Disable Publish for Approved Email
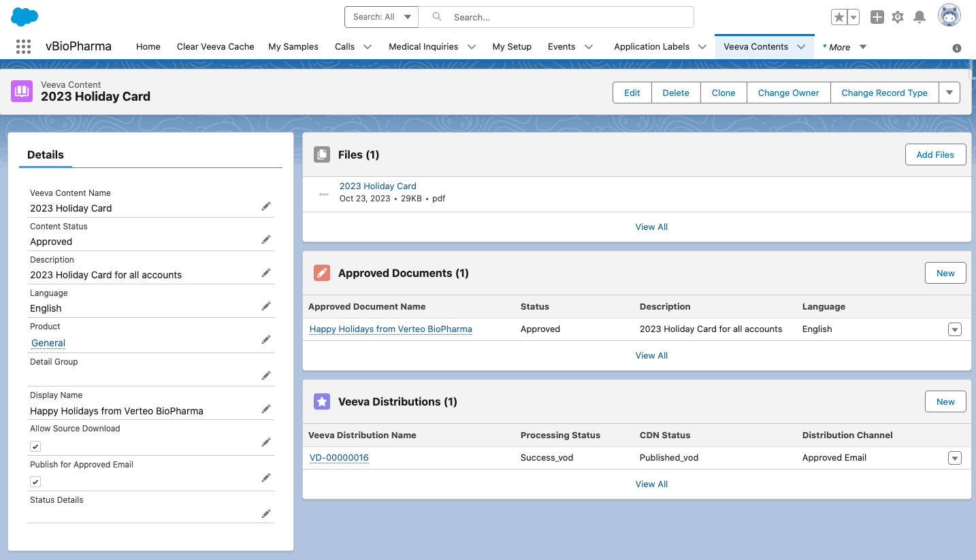976x560 pixels. click(x=35, y=482)
